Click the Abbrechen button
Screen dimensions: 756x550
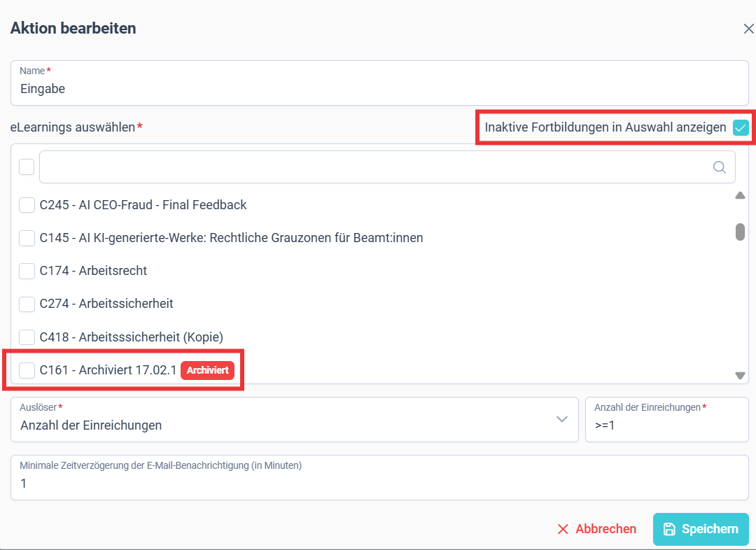596,529
